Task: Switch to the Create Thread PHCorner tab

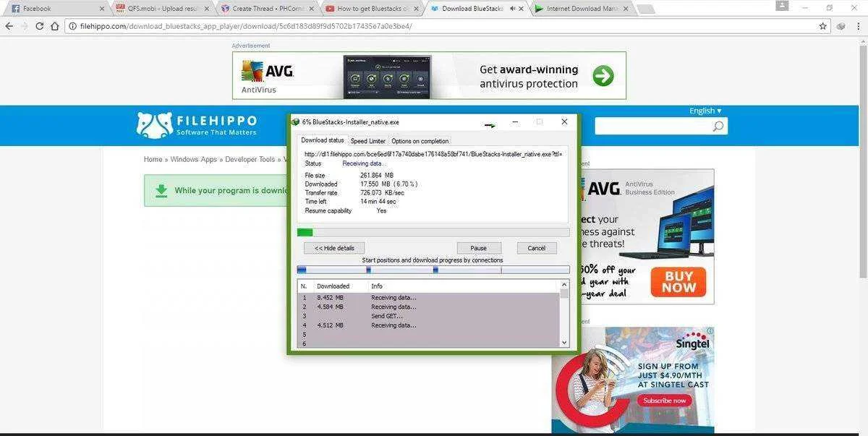Action: tap(266, 9)
